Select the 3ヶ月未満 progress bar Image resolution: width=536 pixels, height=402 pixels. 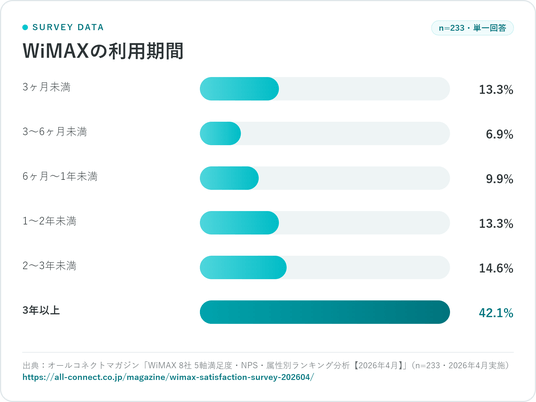coord(325,89)
